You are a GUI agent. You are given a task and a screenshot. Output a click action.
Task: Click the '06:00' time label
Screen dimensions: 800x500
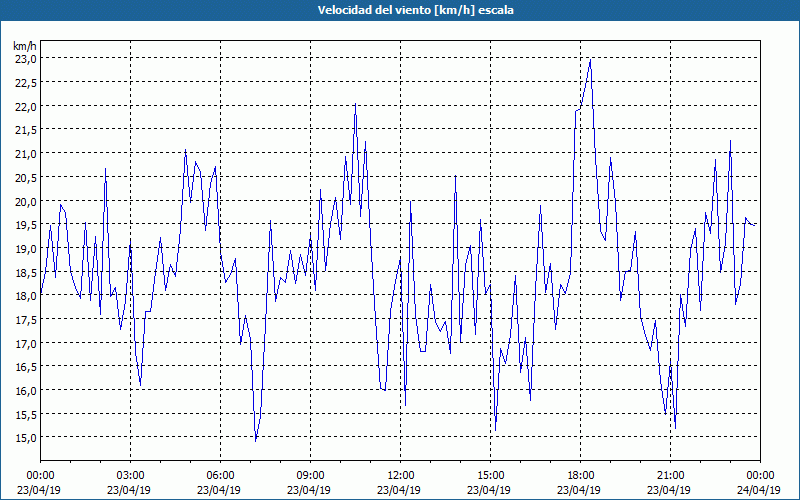pyautogui.click(x=220, y=476)
